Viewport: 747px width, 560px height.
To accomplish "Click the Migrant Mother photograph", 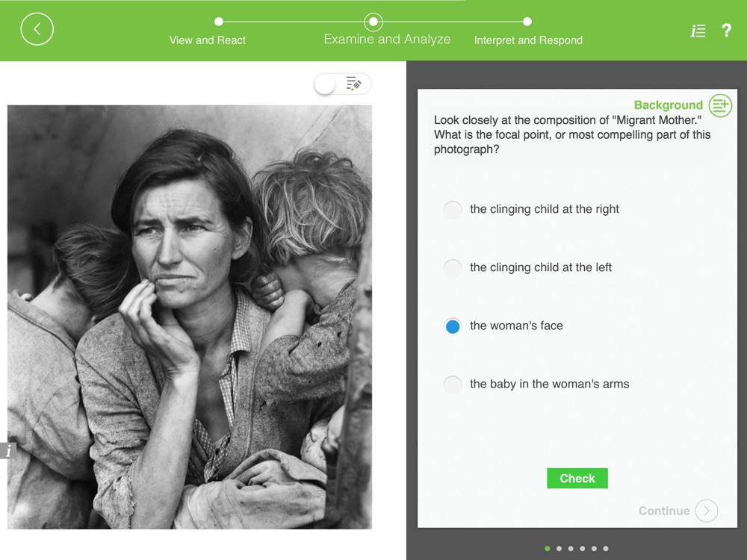I will pyautogui.click(x=190, y=317).
